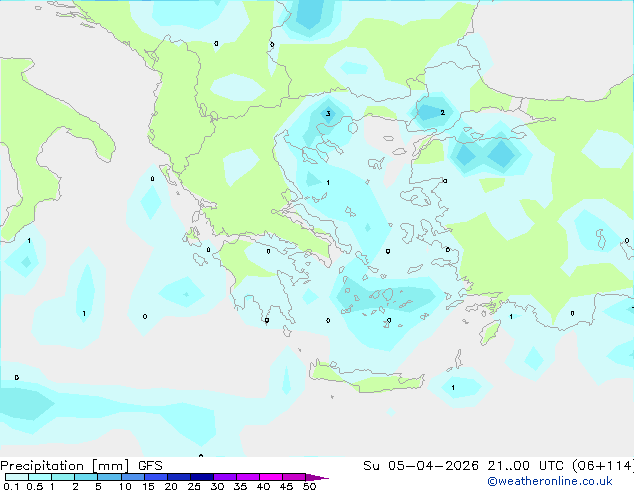
Task: Click the above-50 mm legend arrow tip
Action: (x=317, y=477)
